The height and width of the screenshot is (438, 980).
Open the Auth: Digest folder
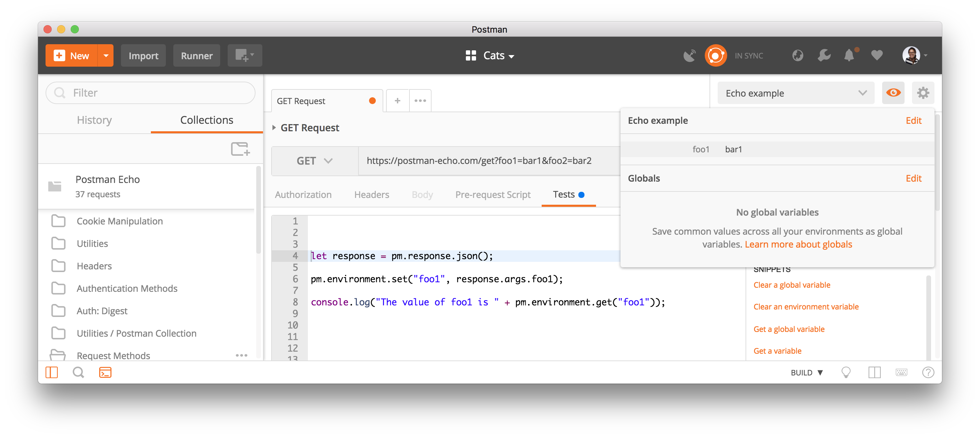(146, 311)
